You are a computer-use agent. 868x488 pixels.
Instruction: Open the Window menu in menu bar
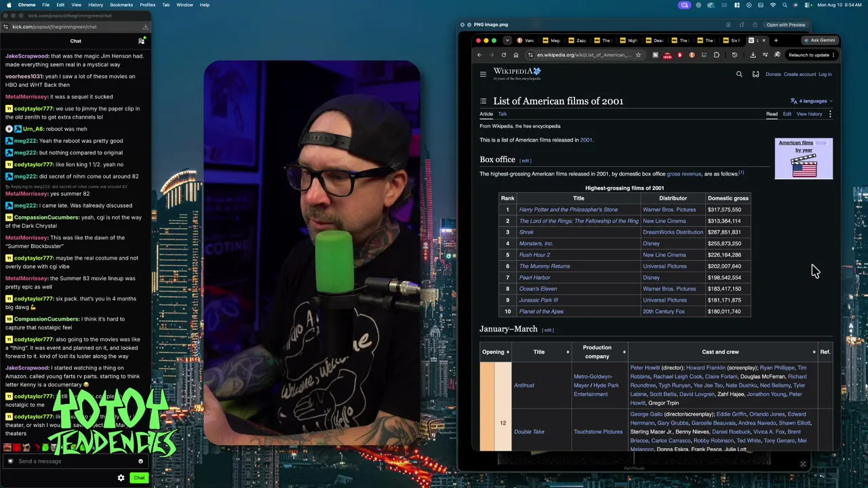[x=184, y=5]
